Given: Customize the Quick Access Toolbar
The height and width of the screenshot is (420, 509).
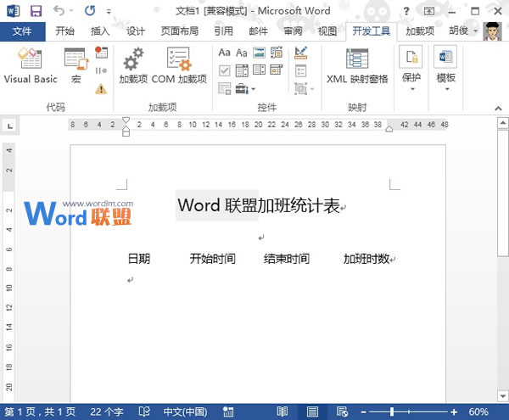Looking at the screenshot, I should click(109, 12).
